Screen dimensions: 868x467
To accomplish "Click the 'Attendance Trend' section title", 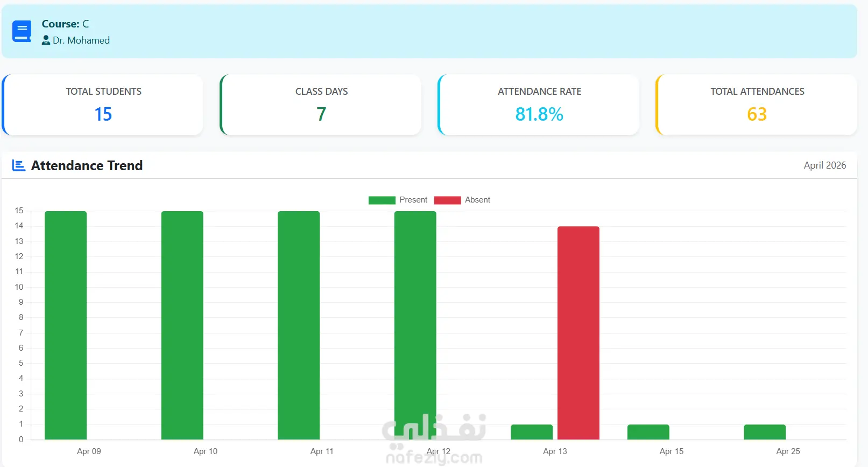I will [87, 165].
